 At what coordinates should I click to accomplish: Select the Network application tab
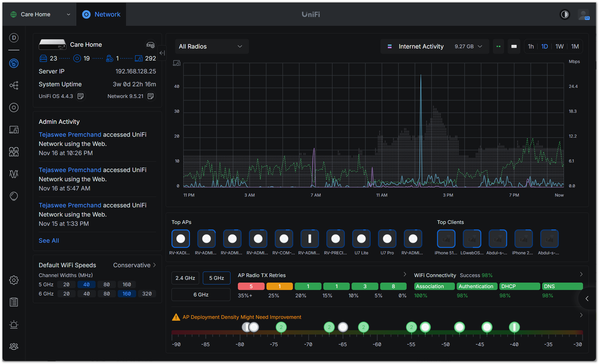click(101, 14)
